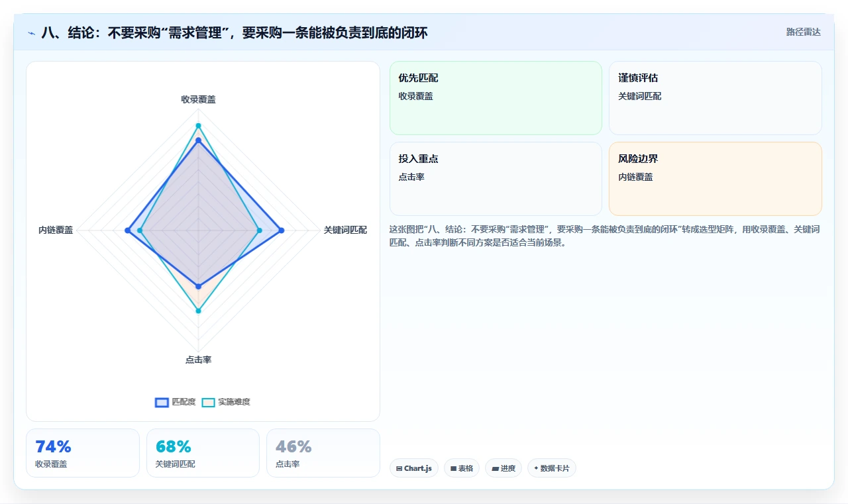Click the 匹配度 blue legend swatch
Image resolution: width=848 pixels, height=504 pixels.
click(162, 402)
